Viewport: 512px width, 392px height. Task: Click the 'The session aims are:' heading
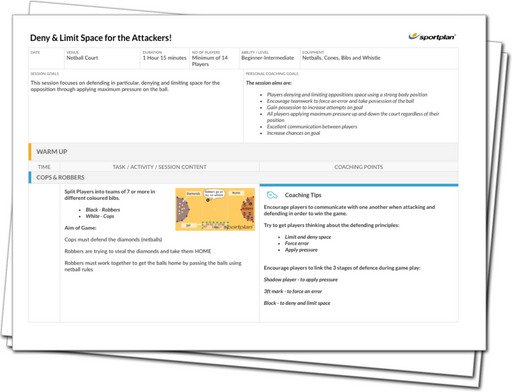(x=269, y=83)
